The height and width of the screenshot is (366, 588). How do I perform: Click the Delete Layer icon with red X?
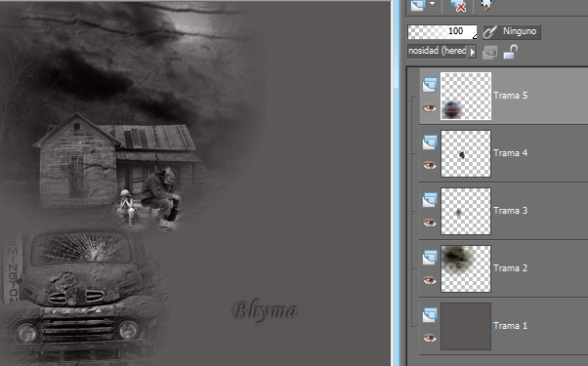click(x=458, y=5)
